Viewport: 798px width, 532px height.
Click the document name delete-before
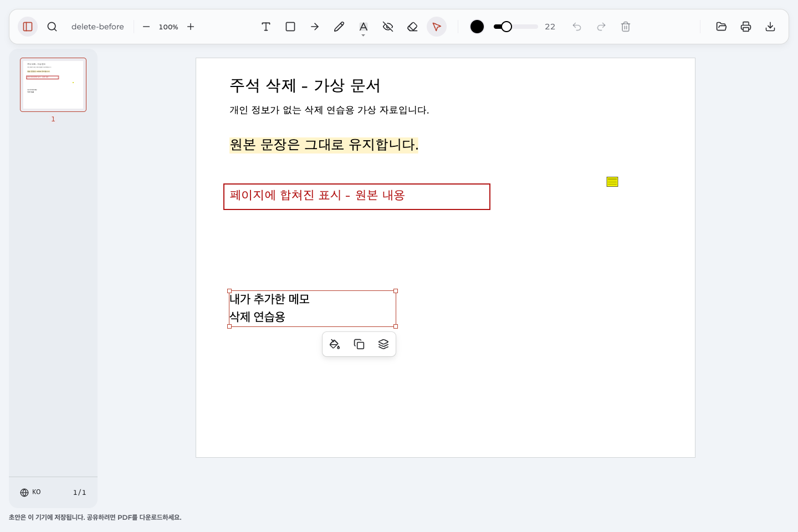click(98, 27)
